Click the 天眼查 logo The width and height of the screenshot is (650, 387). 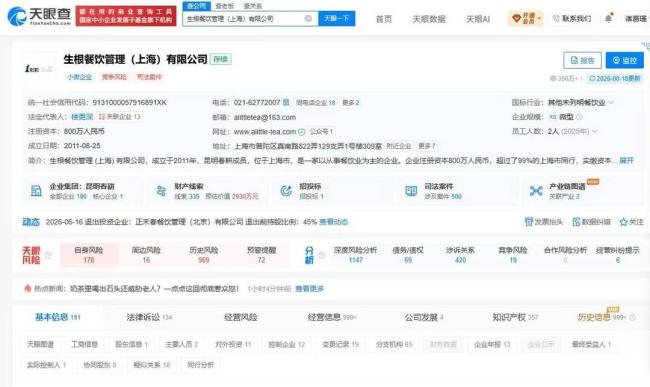tap(39, 17)
